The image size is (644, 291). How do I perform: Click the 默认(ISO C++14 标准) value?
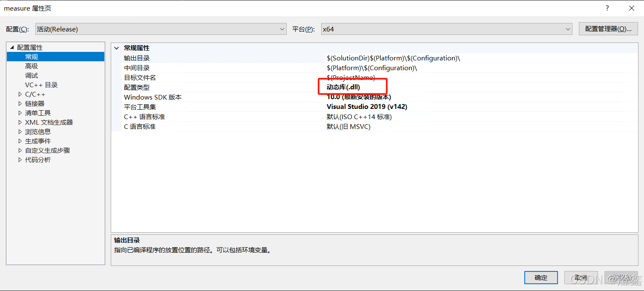coord(359,117)
